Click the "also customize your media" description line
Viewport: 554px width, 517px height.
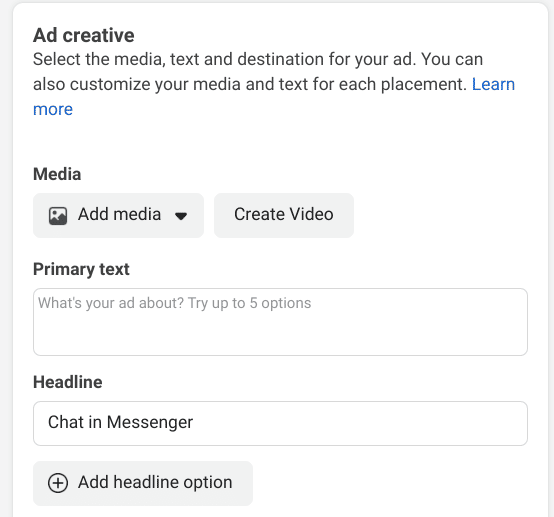[x=250, y=85]
